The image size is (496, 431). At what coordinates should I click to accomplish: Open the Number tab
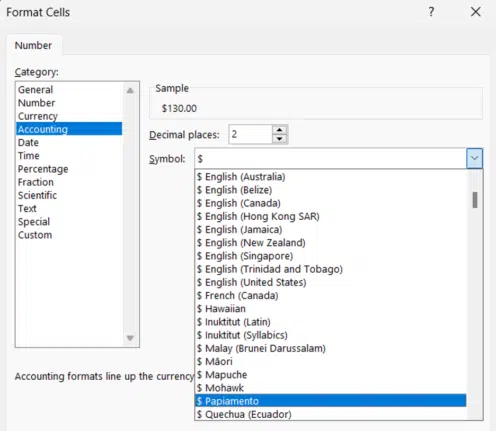[x=33, y=45]
